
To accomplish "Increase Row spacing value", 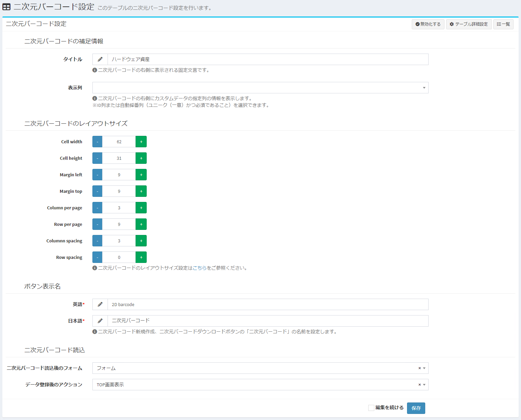I will 141,258.
